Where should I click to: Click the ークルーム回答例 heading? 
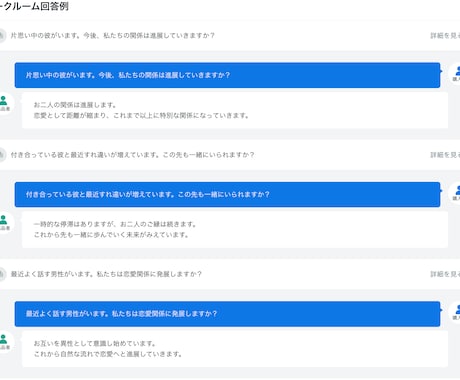click(x=34, y=6)
